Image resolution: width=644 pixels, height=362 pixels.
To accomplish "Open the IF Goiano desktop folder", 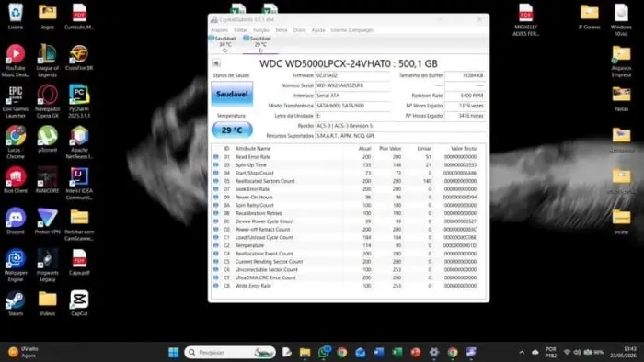I will pyautogui.click(x=590, y=17).
